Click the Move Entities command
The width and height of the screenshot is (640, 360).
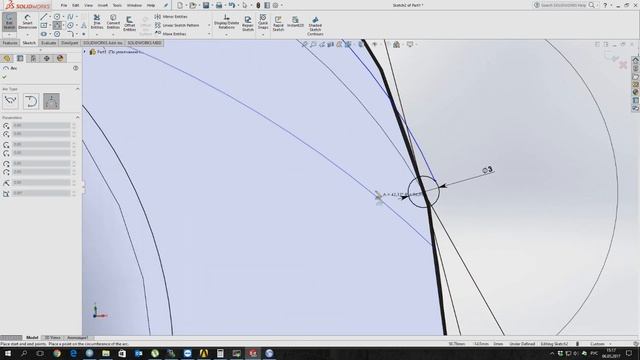pyautogui.click(x=170, y=34)
